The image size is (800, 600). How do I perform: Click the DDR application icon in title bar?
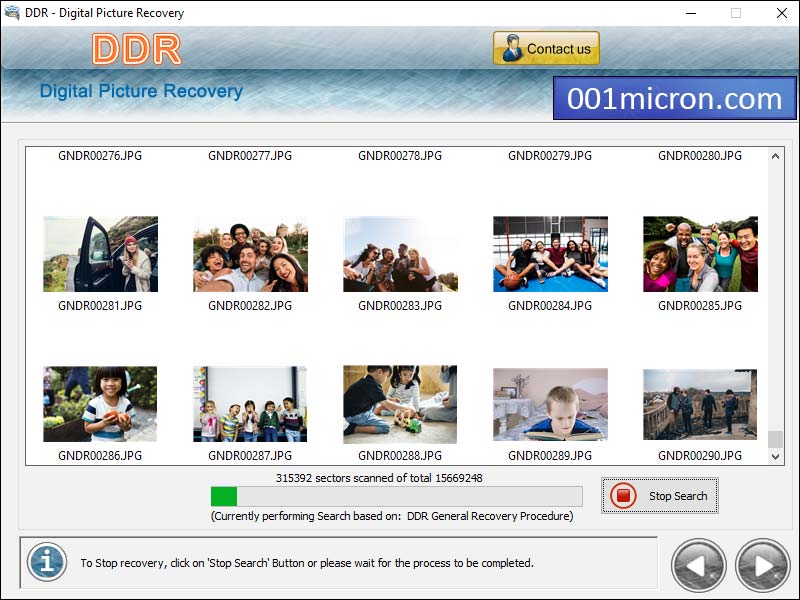coord(12,13)
